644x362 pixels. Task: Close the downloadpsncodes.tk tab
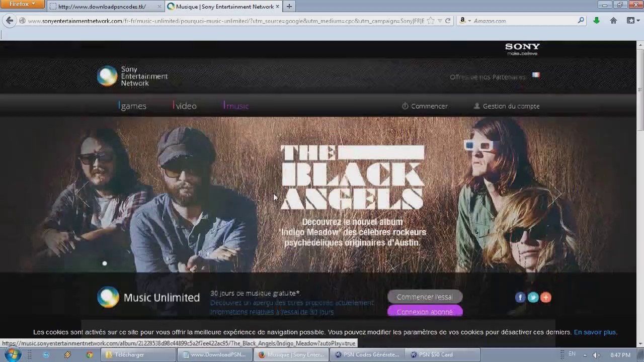(159, 7)
